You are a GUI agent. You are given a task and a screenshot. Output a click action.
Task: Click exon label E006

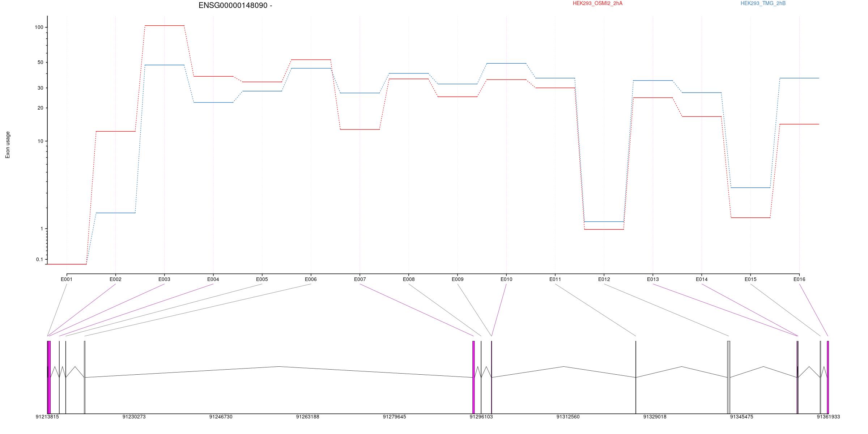coord(311,279)
